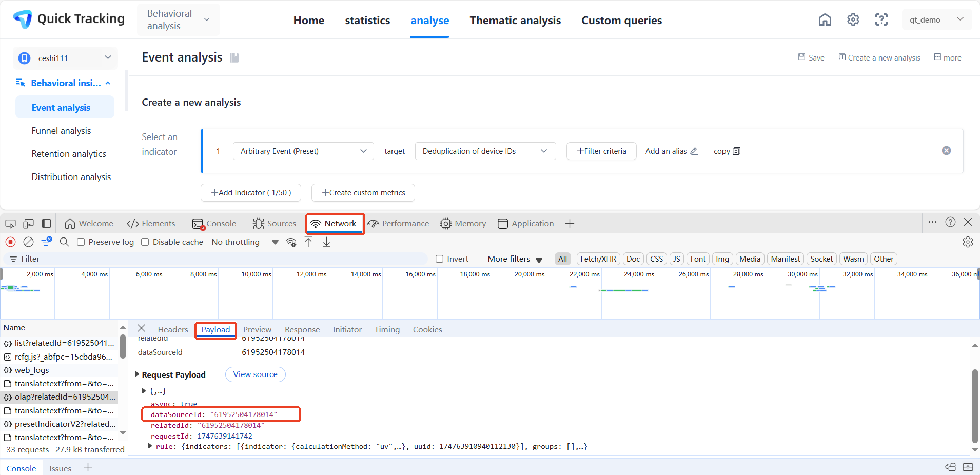Viewport: 980px width, 475px height.
Task: Click Create a new analysis link
Action: coord(879,57)
